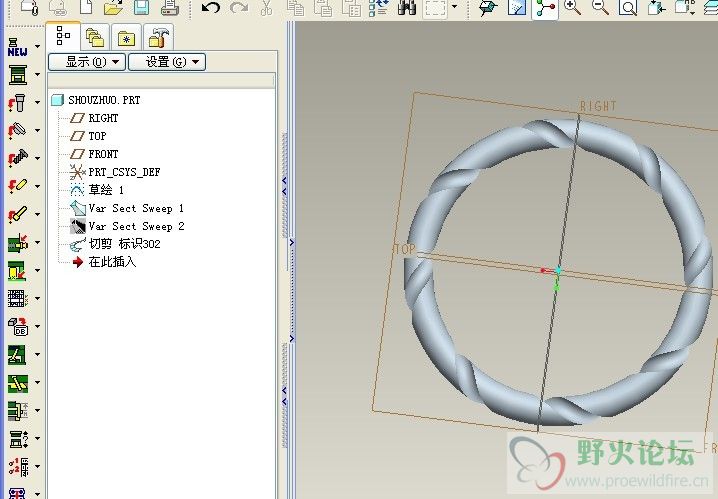Switch to the Model Tree navigator tab
This screenshot has width=718, height=499.
point(63,36)
